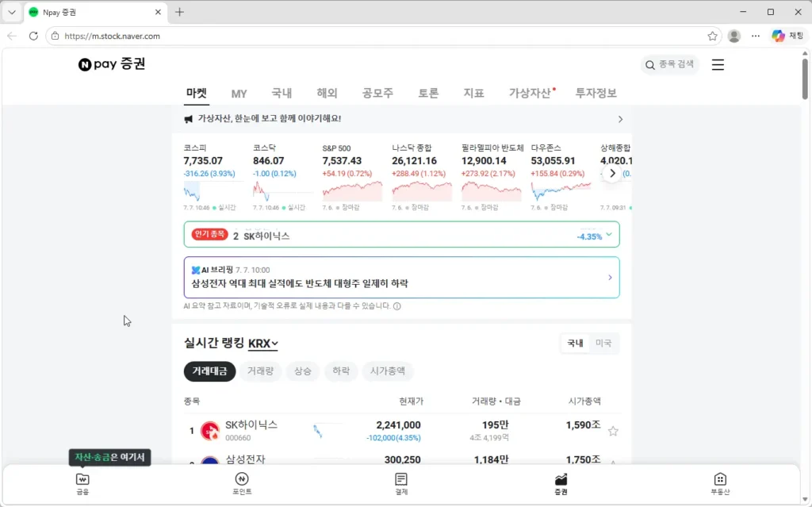Open the KRX exchange dropdown
This screenshot has width=812, height=507.
click(263, 344)
